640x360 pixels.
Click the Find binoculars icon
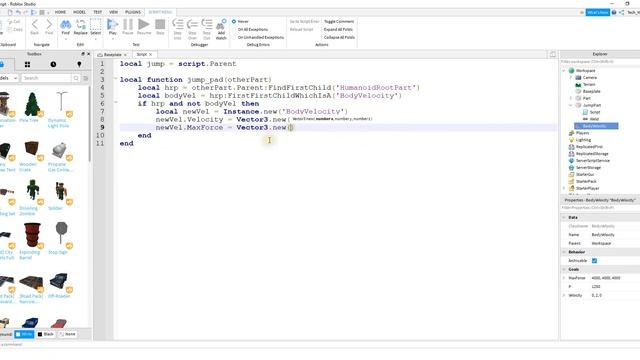66,24
